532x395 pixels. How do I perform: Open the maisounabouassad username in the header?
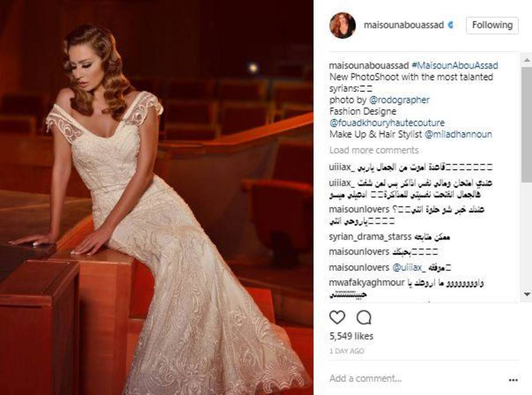click(x=403, y=25)
